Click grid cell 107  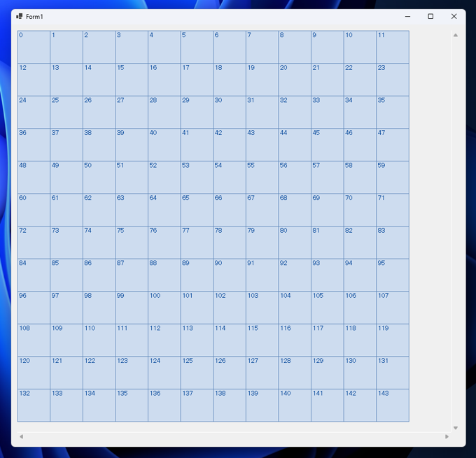tap(393, 308)
